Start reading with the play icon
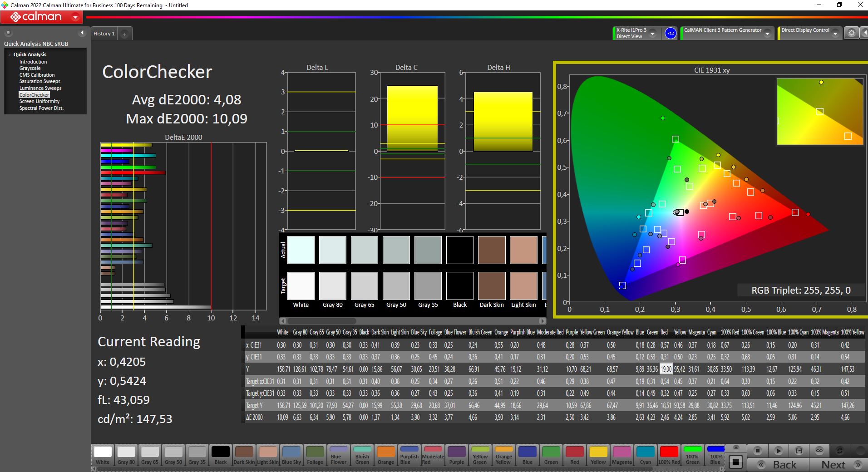The width and height of the screenshot is (868, 472). pyautogui.click(x=778, y=451)
